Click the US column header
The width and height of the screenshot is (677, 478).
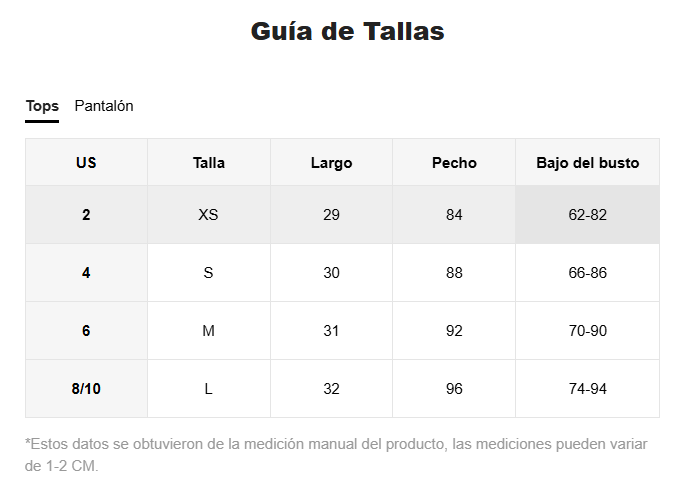[x=86, y=163]
